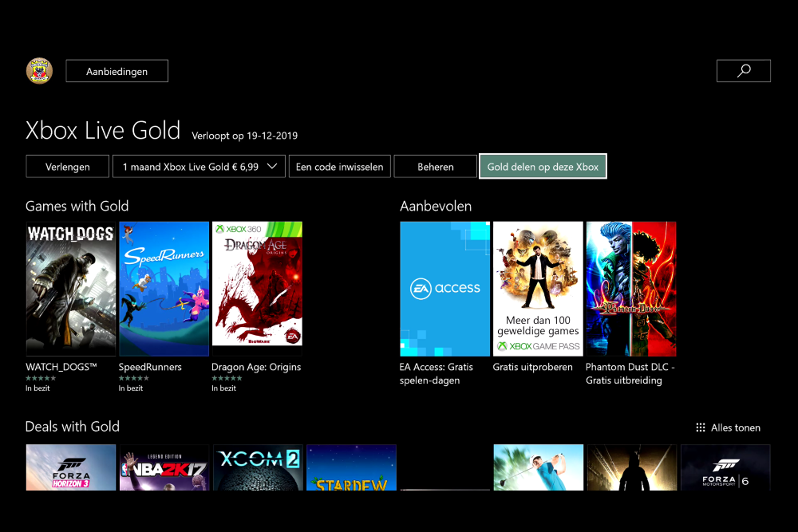Click the WATCH_DOGS™ title text
Viewport: 798px width, 532px height.
click(x=61, y=367)
